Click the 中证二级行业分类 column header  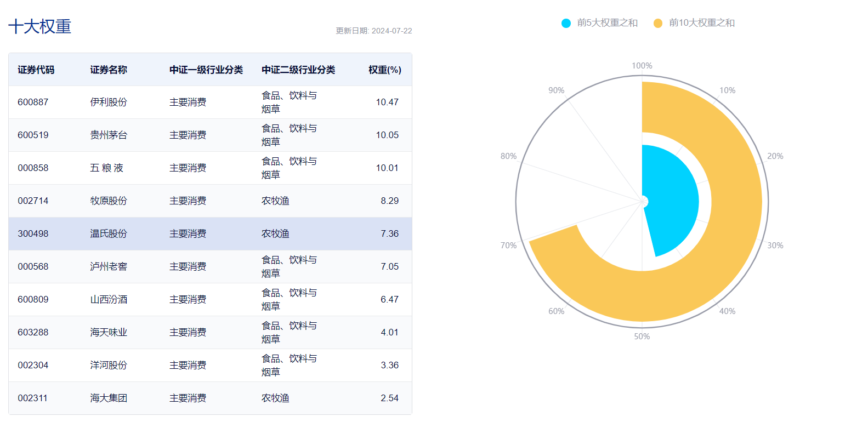click(298, 70)
